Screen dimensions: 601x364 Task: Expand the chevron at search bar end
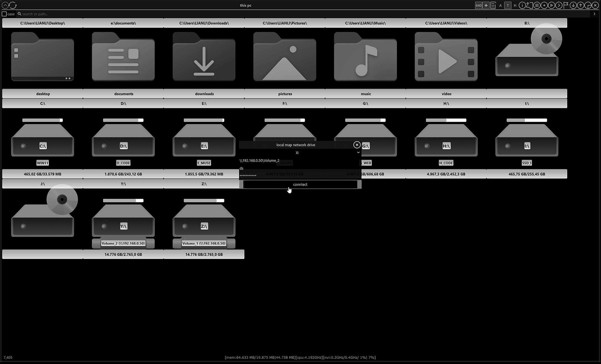pyautogui.click(x=594, y=14)
